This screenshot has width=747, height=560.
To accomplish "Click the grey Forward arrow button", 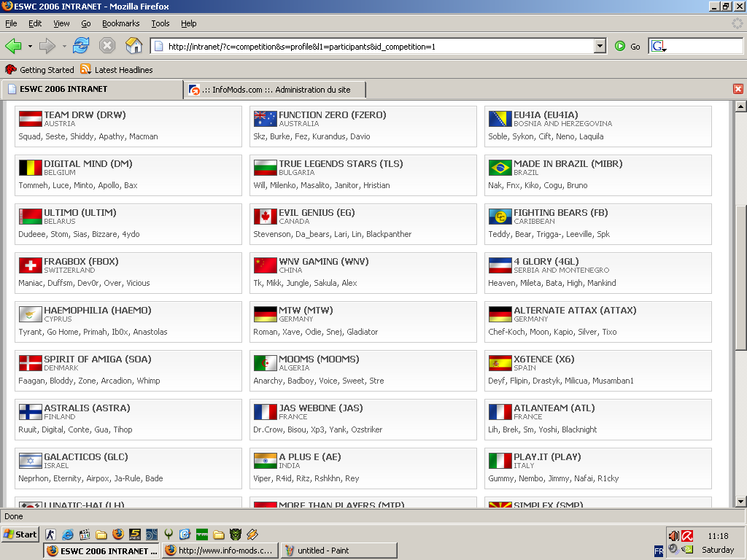I will (x=47, y=46).
